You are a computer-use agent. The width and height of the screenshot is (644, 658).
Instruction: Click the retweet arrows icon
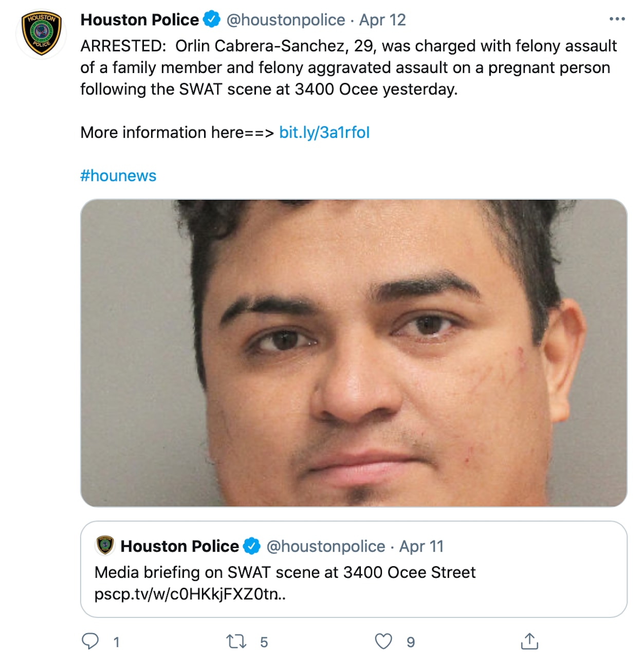236,641
